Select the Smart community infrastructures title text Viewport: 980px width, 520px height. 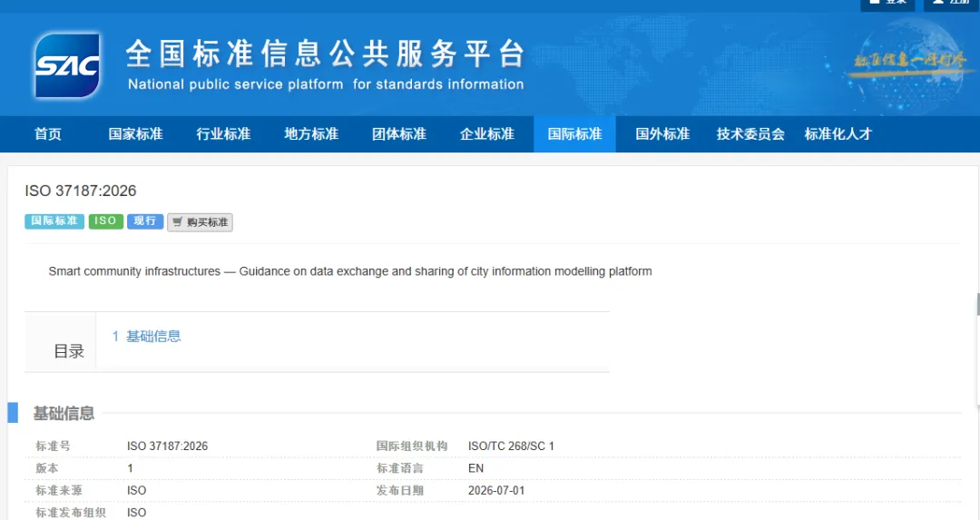point(350,271)
